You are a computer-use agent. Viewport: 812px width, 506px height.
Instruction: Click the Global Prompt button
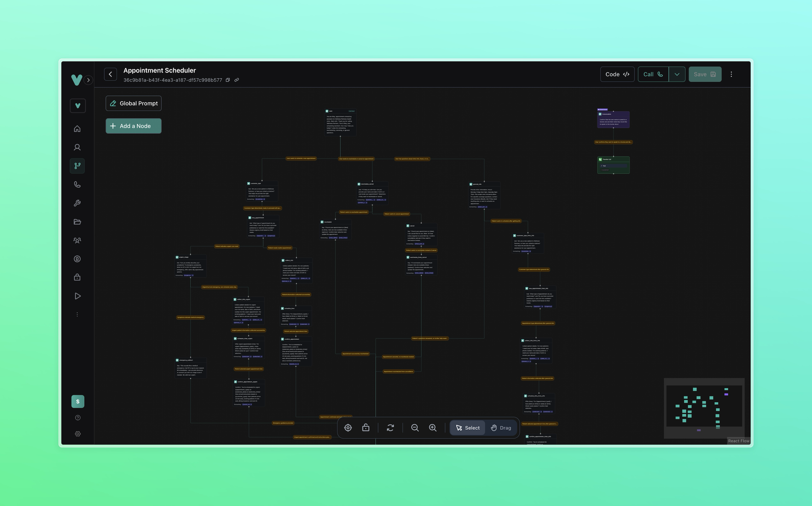[133, 103]
